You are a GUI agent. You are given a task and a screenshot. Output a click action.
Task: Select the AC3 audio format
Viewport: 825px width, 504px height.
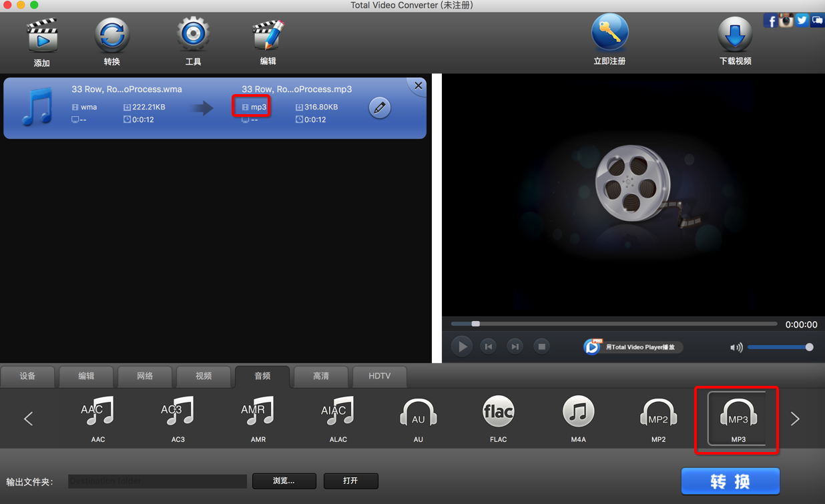pos(178,419)
